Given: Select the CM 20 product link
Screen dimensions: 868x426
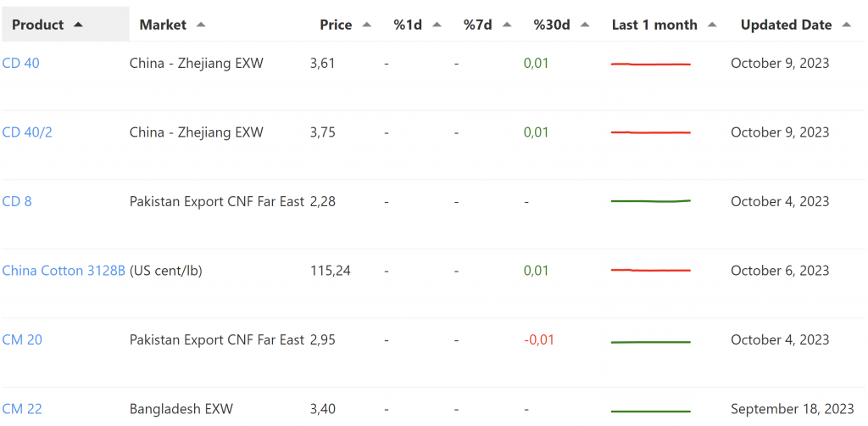Looking at the screenshot, I should click(22, 339).
